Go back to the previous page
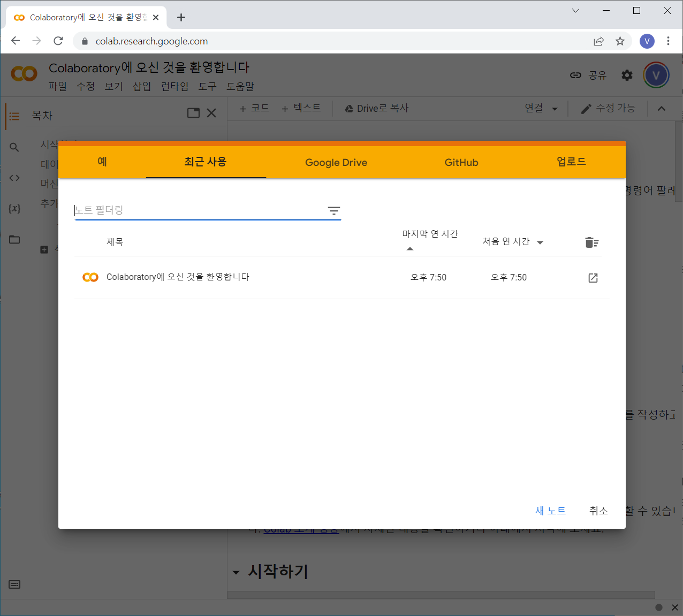Image resolution: width=683 pixels, height=616 pixels. point(16,41)
